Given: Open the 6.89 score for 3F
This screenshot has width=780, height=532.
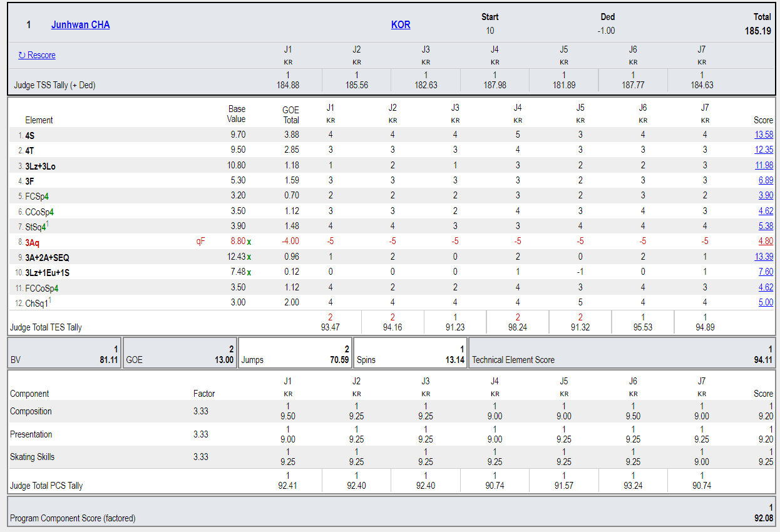Looking at the screenshot, I should [766, 180].
